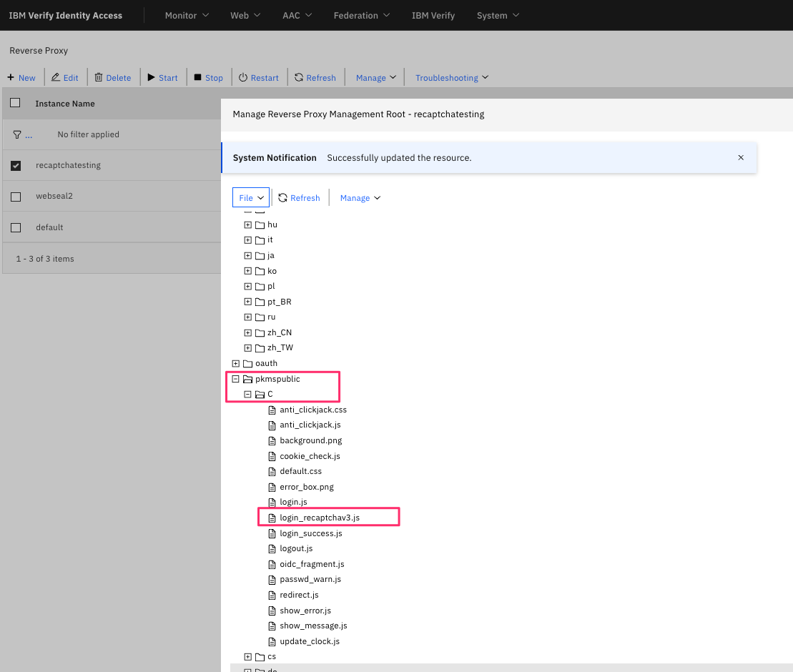The image size is (793, 672).
Task: Click the filter funnel icon
Action: click(x=17, y=134)
